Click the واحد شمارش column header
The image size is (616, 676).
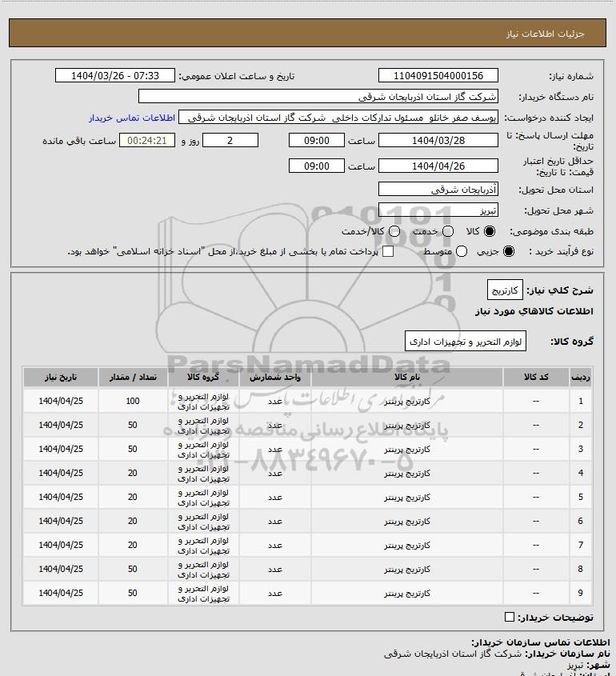(275, 378)
